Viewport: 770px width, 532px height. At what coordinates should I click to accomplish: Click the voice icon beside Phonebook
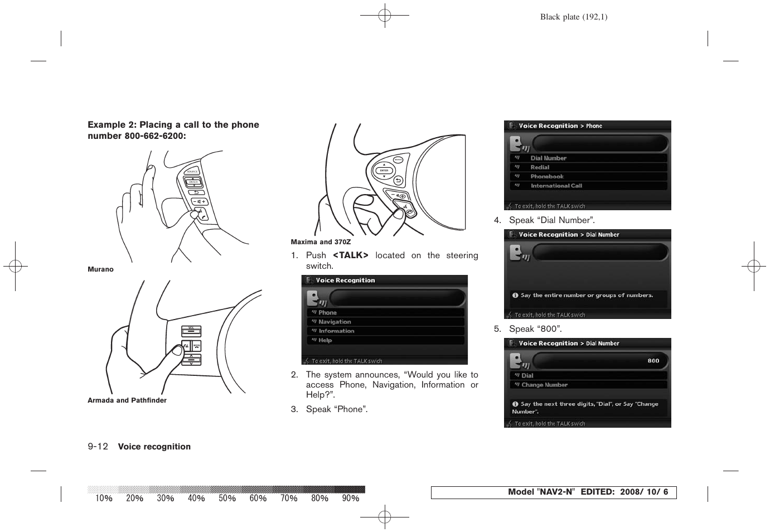(x=517, y=176)
